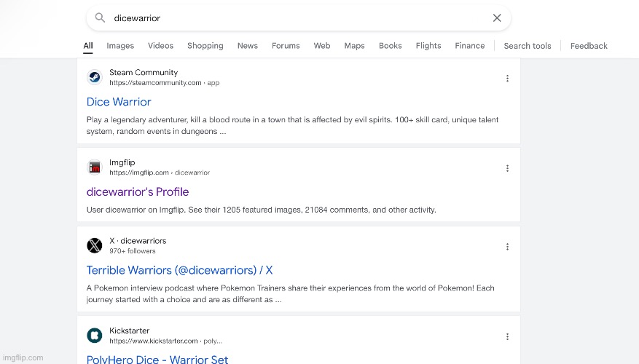Click the Steam Community site name

(x=144, y=73)
